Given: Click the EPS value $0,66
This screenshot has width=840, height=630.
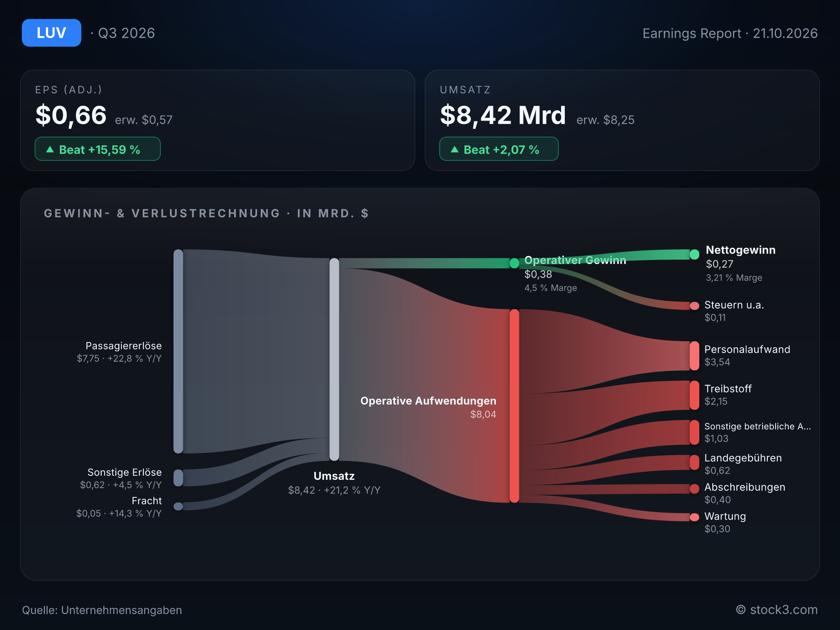Looking at the screenshot, I should tap(71, 115).
